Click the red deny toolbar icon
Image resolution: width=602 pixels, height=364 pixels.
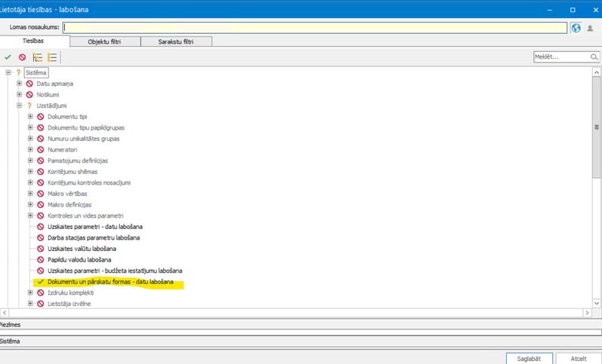click(x=23, y=57)
